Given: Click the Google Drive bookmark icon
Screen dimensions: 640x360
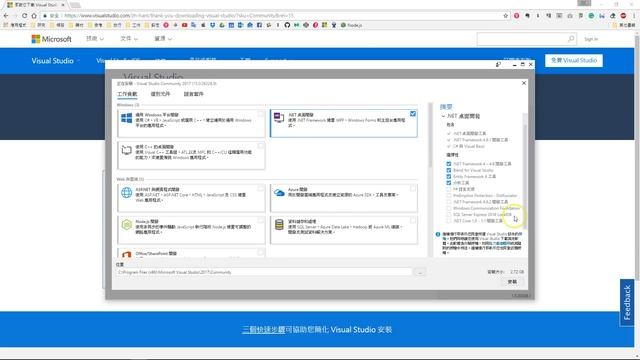Looking at the screenshot, I should click(x=222, y=25).
